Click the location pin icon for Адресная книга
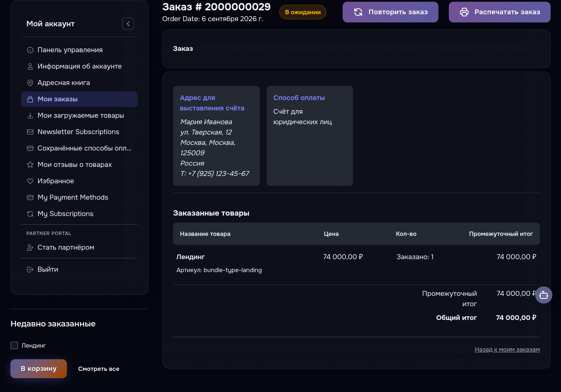This screenshot has height=392, width=561. pyautogui.click(x=30, y=83)
